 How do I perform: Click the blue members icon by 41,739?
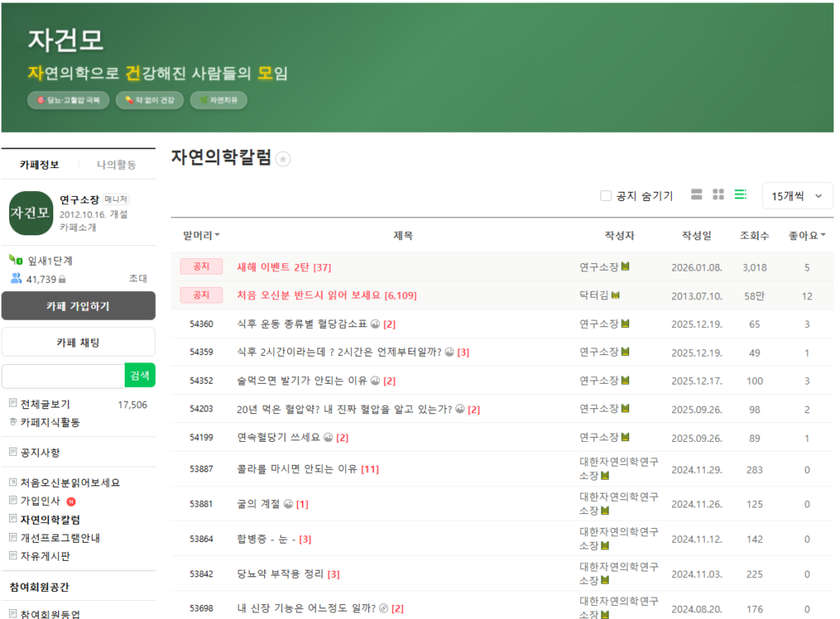coord(16,279)
